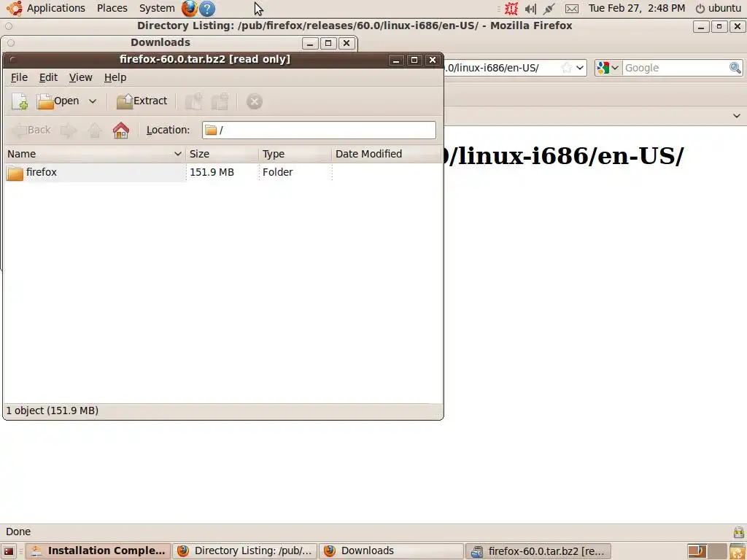
Task: Click status bar text 1 object (151.9 MB)
Action: (53, 411)
